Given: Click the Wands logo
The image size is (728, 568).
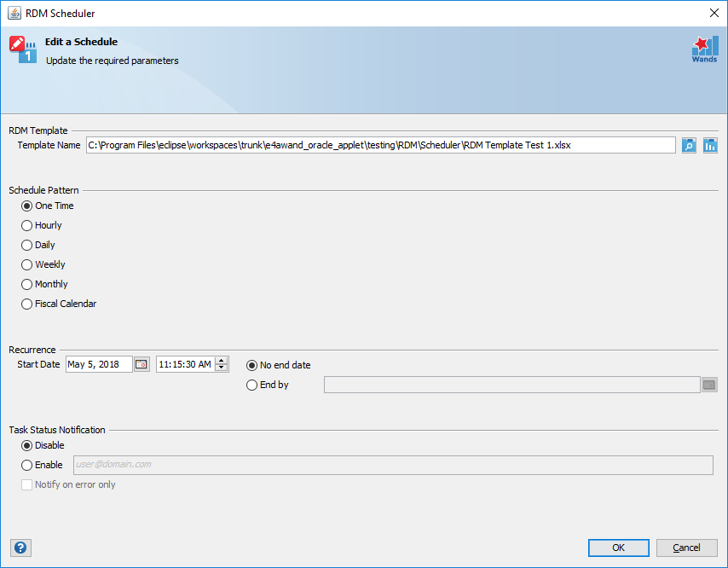Looking at the screenshot, I should pos(704,49).
